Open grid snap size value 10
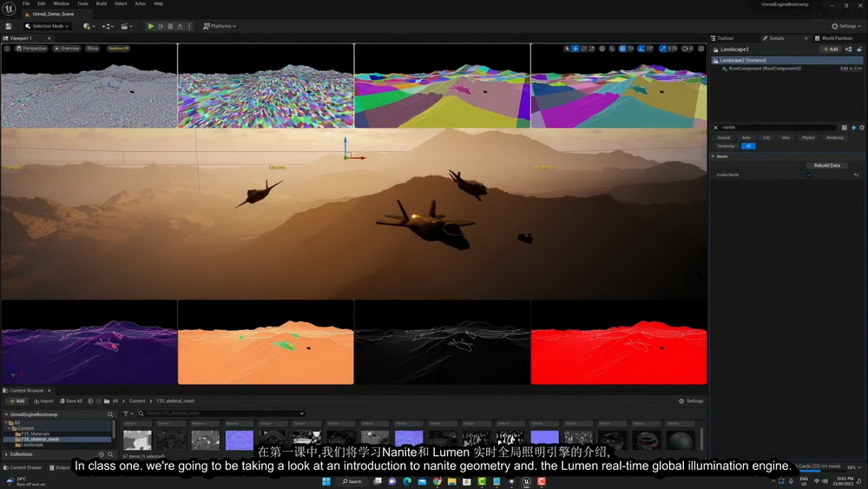The image size is (868, 489). point(630,49)
